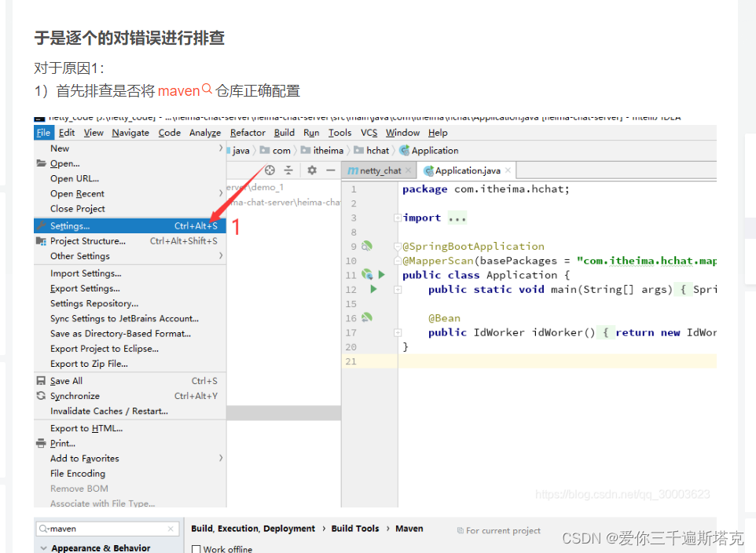
Task: Click the locate-file crosshair icon in the toolbar
Action: (x=270, y=170)
